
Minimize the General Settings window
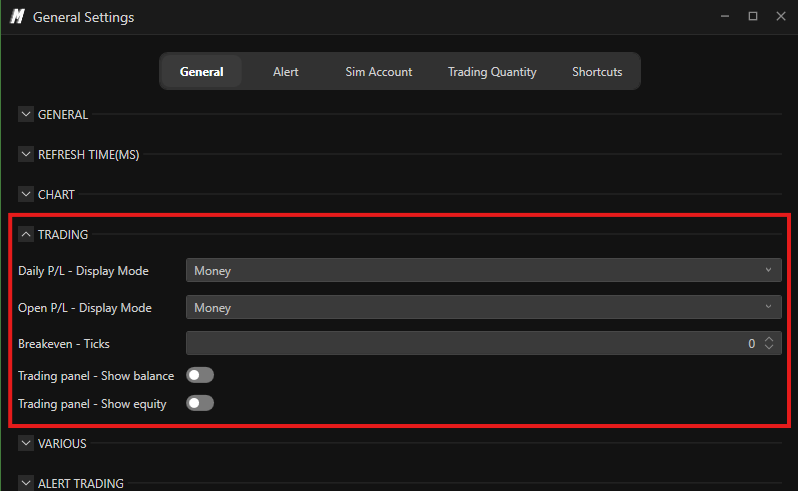coord(725,16)
